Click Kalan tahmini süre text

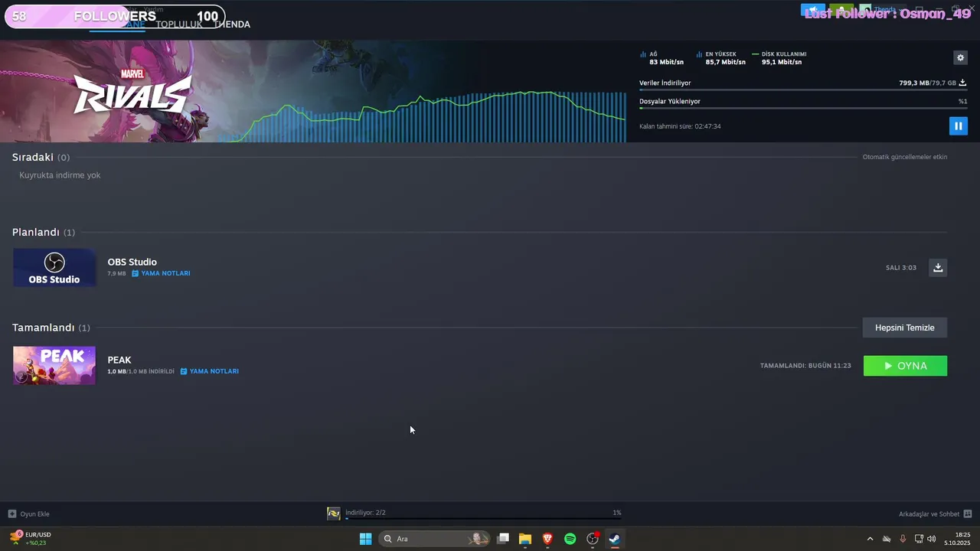[x=680, y=126]
